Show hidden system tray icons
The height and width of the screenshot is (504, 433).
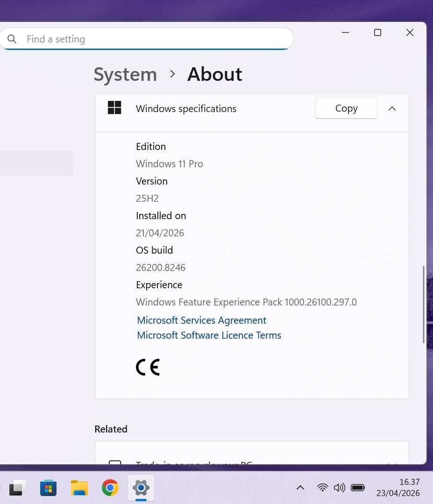click(300, 488)
